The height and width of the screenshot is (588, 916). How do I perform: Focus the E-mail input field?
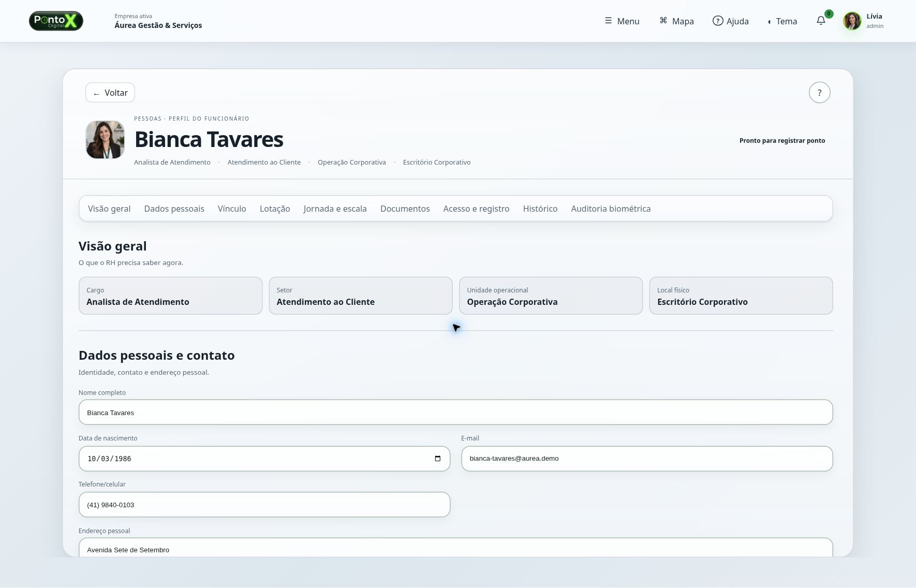647,459
